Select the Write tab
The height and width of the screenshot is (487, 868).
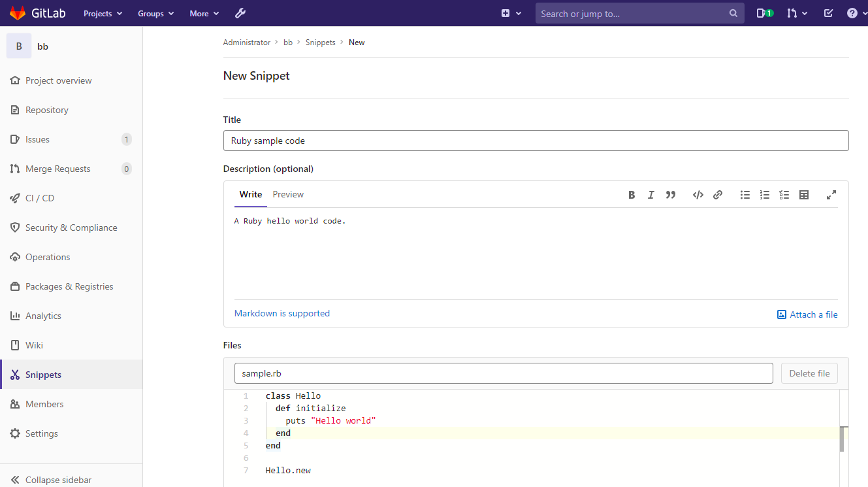pyautogui.click(x=250, y=194)
